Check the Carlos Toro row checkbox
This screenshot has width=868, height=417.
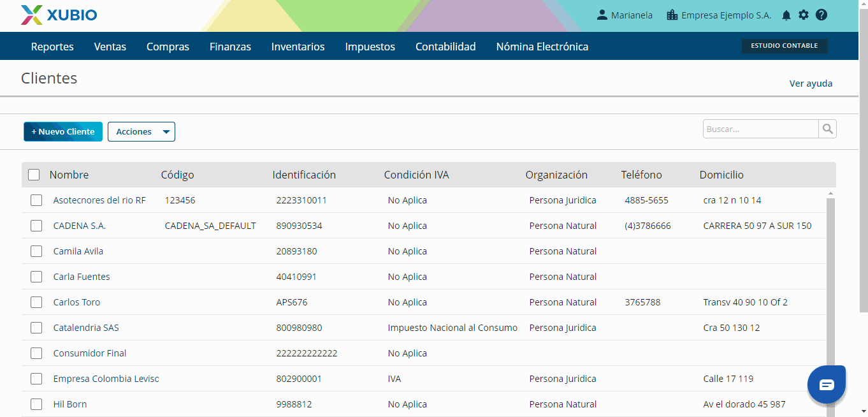(36, 302)
